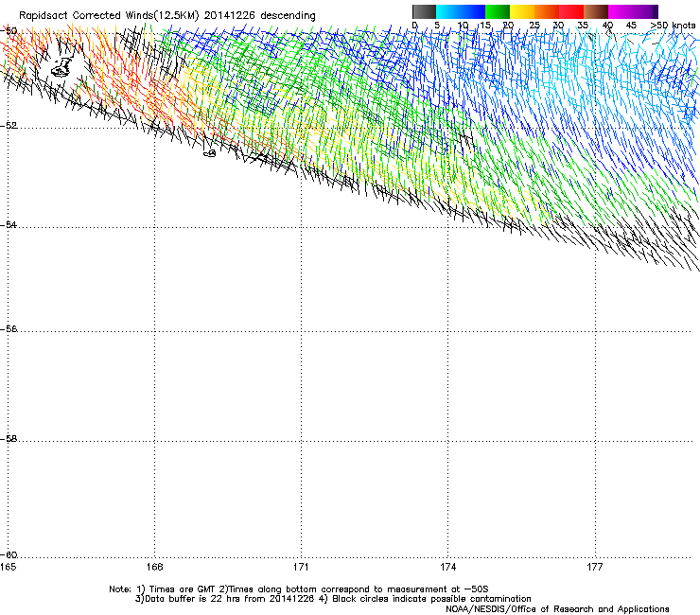Click the magenta-purple 40-50 knots color segment
700x615 pixels.
[x=633, y=11]
